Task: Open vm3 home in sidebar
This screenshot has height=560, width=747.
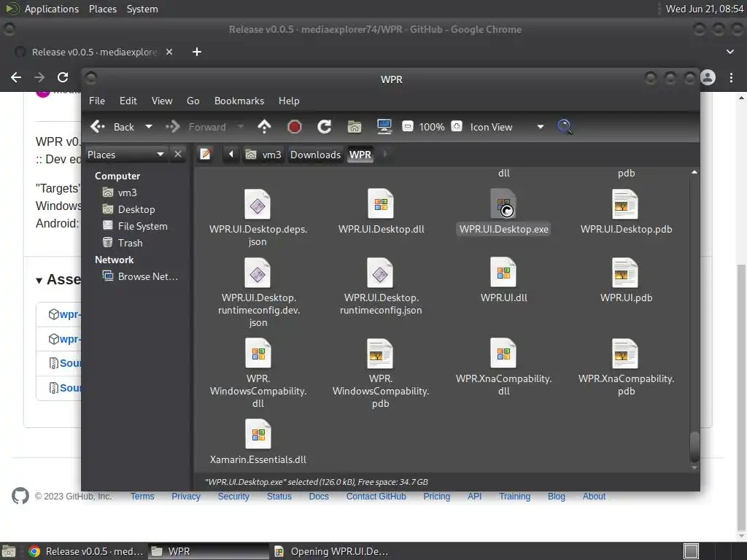Action: pyautogui.click(x=127, y=192)
